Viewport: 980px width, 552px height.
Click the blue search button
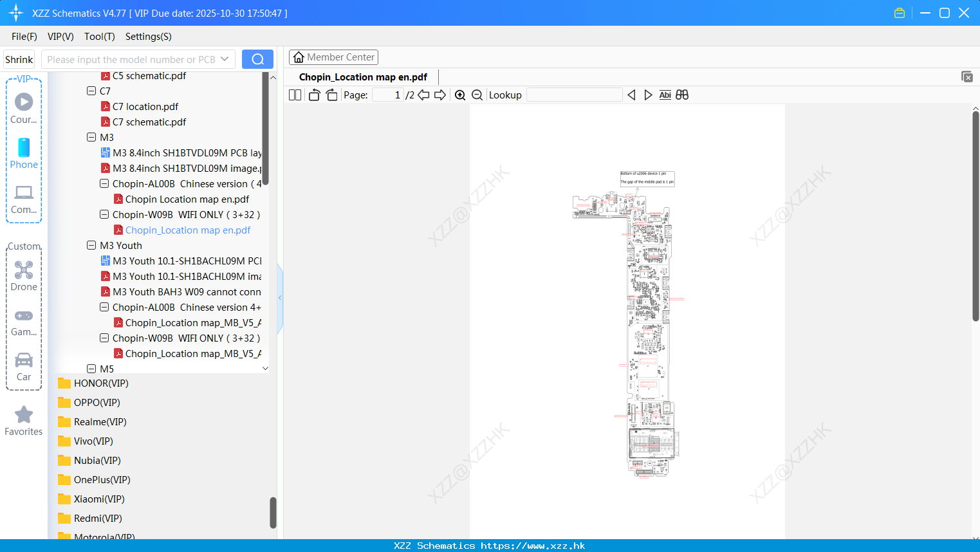pyautogui.click(x=257, y=59)
